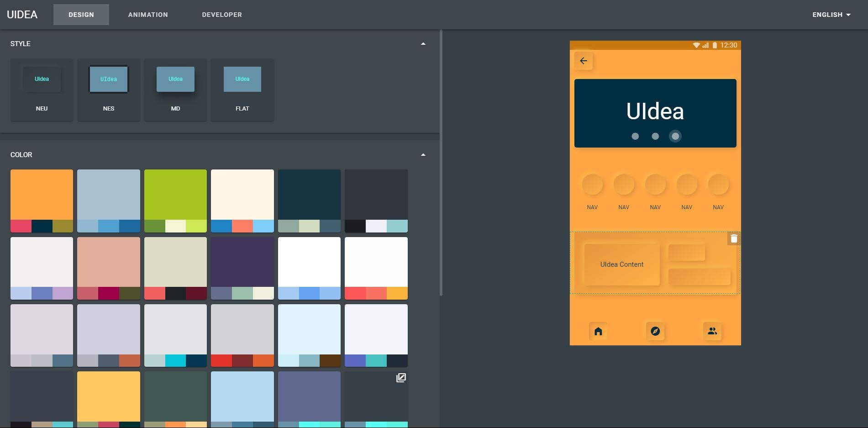
Task: Open the ENGLISH language dropdown
Action: point(831,14)
